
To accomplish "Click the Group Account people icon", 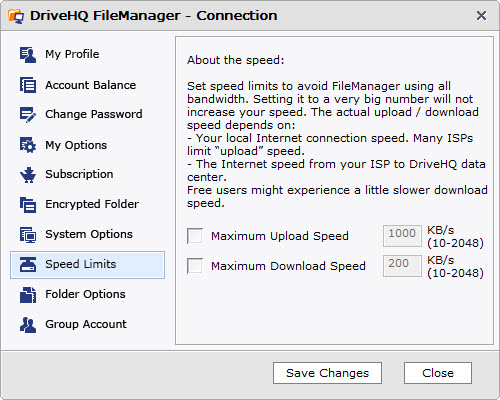I will [x=28, y=325].
